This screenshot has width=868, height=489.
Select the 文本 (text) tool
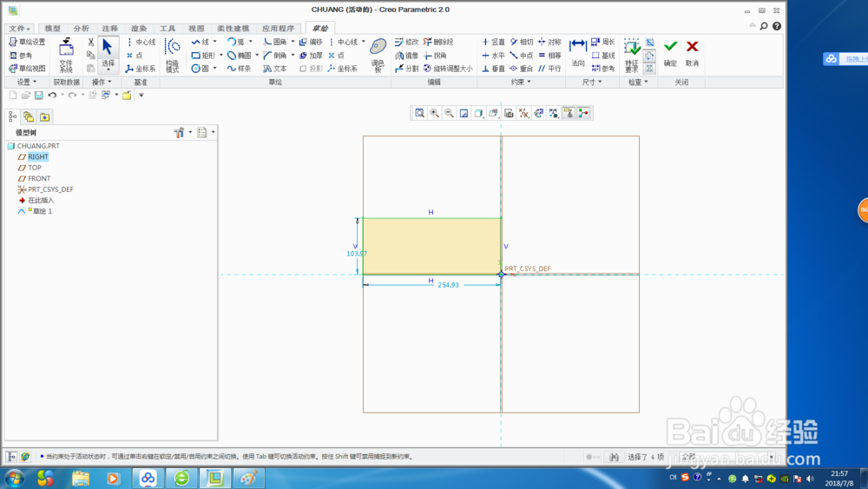(x=275, y=69)
